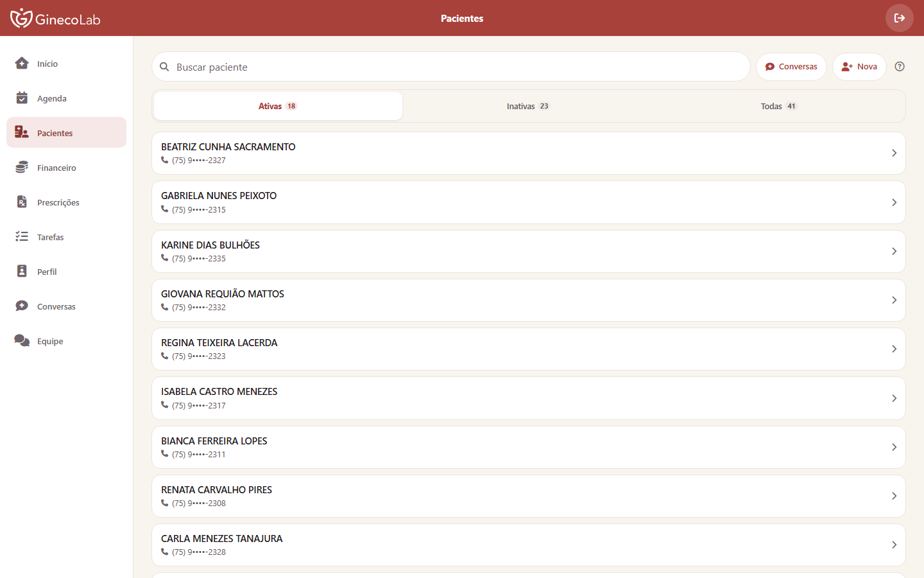Click the Agenda calendar icon
This screenshot has height=578, width=924.
pos(22,98)
